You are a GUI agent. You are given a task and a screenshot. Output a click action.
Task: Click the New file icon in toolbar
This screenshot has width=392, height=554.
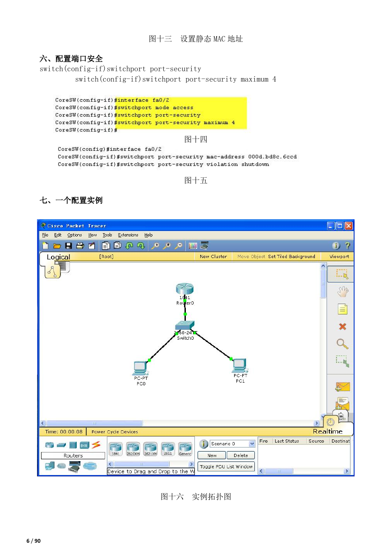tap(45, 246)
